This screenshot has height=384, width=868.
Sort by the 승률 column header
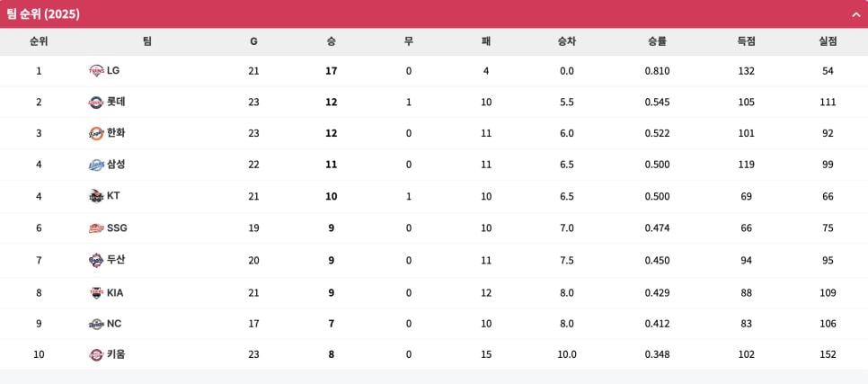click(657, 41)
